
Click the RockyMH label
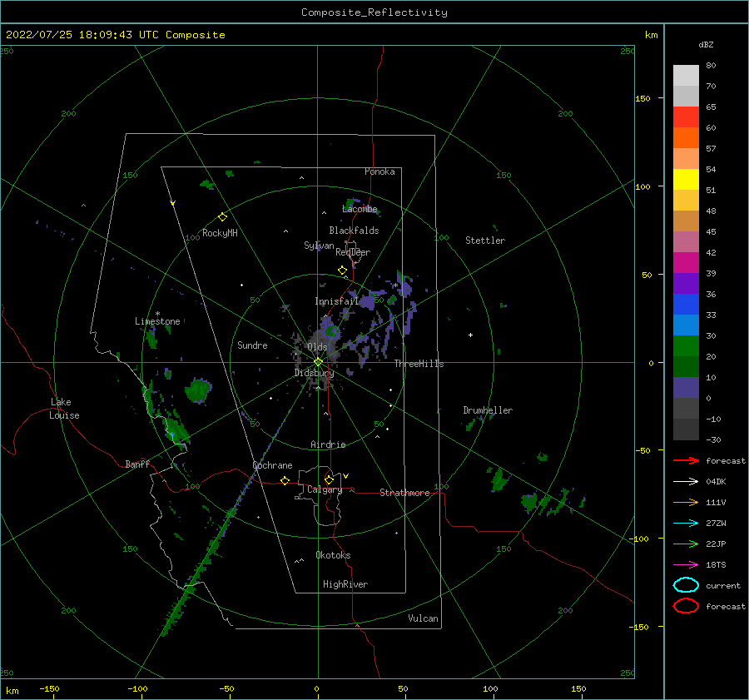click(220, 233)
